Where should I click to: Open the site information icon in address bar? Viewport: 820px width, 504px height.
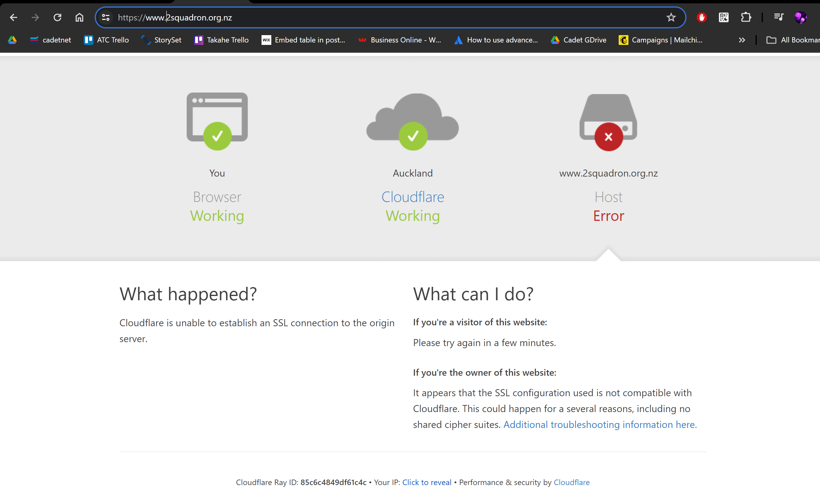click(x=106, y=17)
